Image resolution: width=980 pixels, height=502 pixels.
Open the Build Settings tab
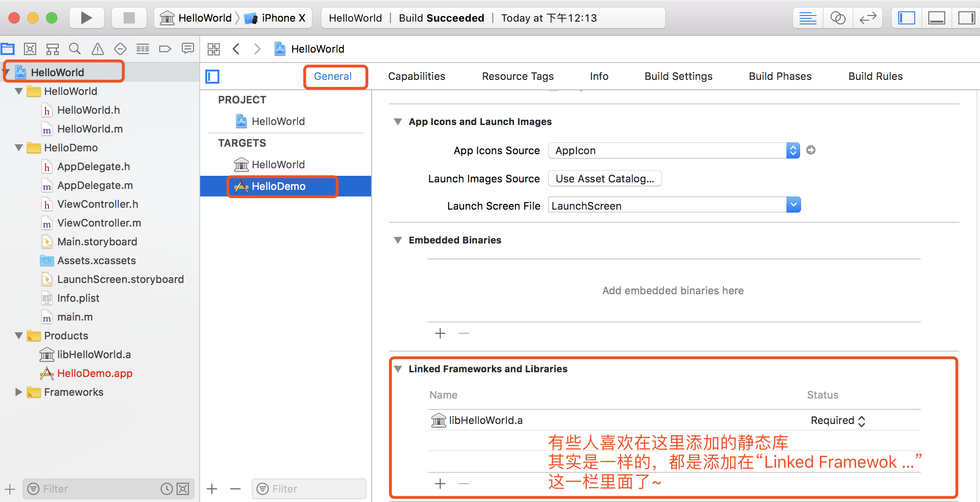tap(678, 76)
